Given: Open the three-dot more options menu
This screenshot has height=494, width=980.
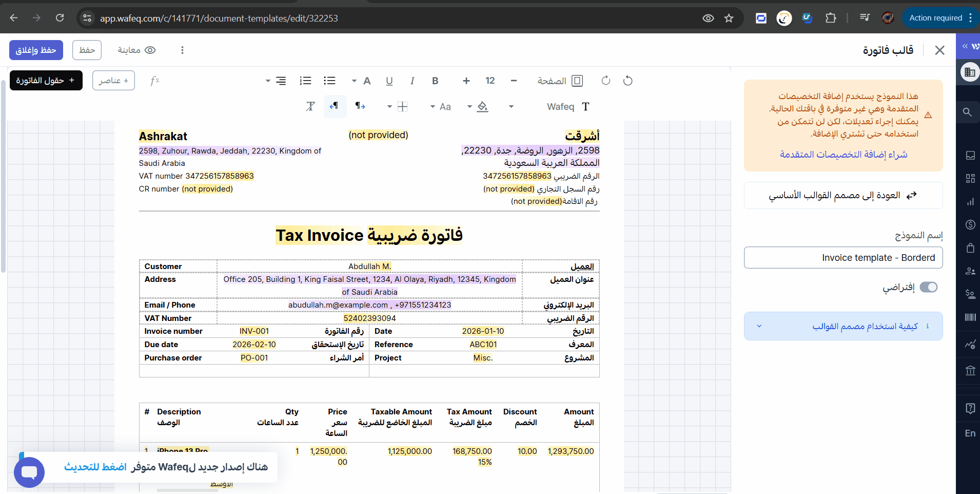Looking at the screenshot, I should tap(182, 50).
